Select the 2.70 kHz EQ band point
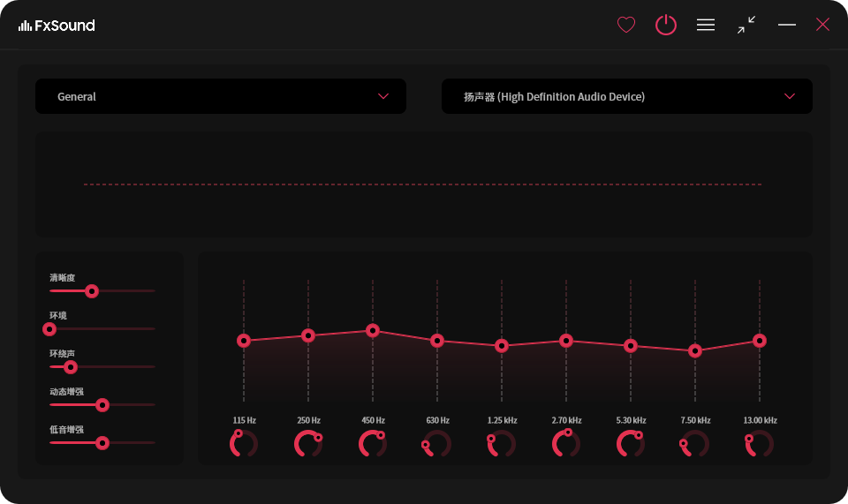The width and height of the screenshot is (848, 504). pos(566,341)
